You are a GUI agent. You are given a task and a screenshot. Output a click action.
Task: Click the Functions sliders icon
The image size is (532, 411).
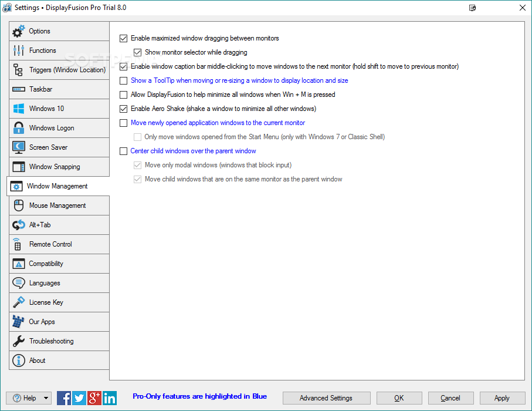[18, 50]
